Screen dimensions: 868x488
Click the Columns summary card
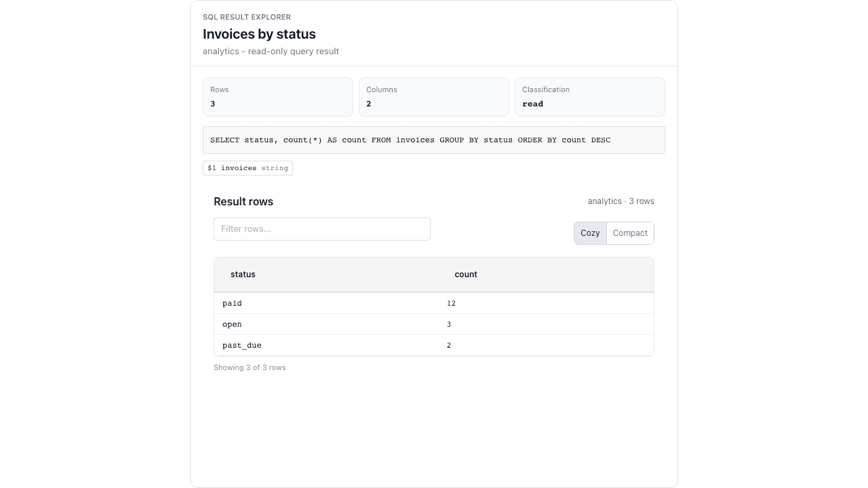[434, 97]
